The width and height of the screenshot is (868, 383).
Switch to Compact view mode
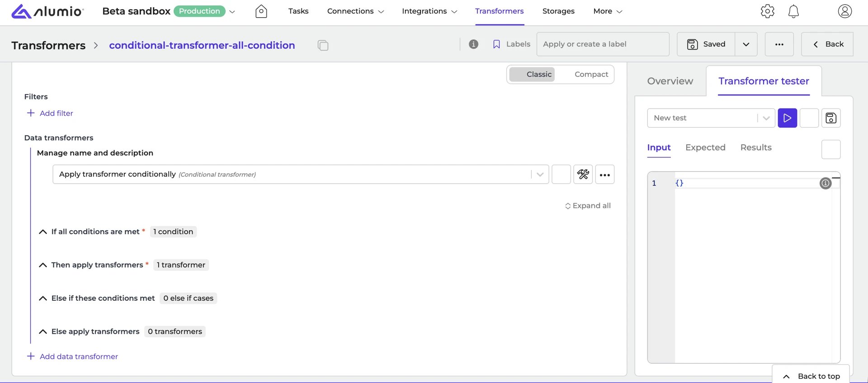coord(591,74)
